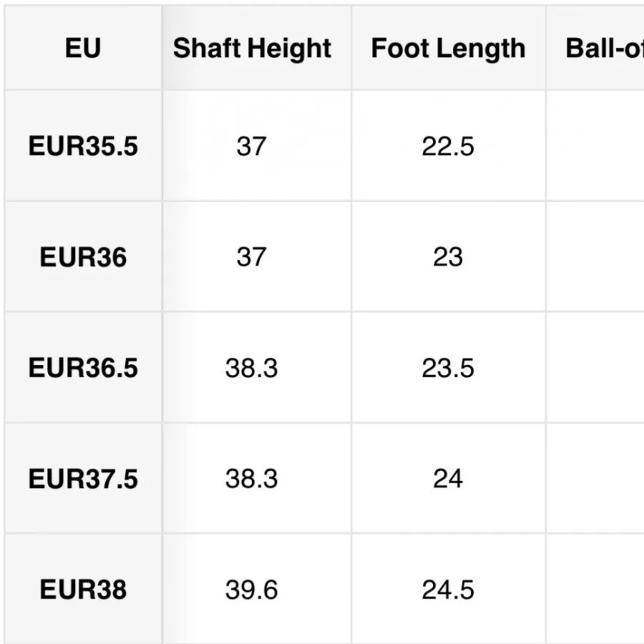
Task: Click the EU column header
Action: tap(83, 49)
